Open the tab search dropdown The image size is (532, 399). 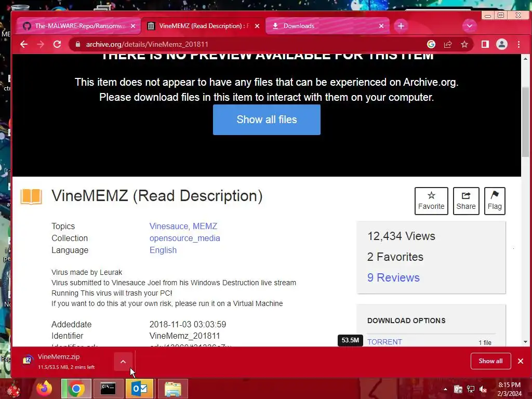click(x=470, y=26)
